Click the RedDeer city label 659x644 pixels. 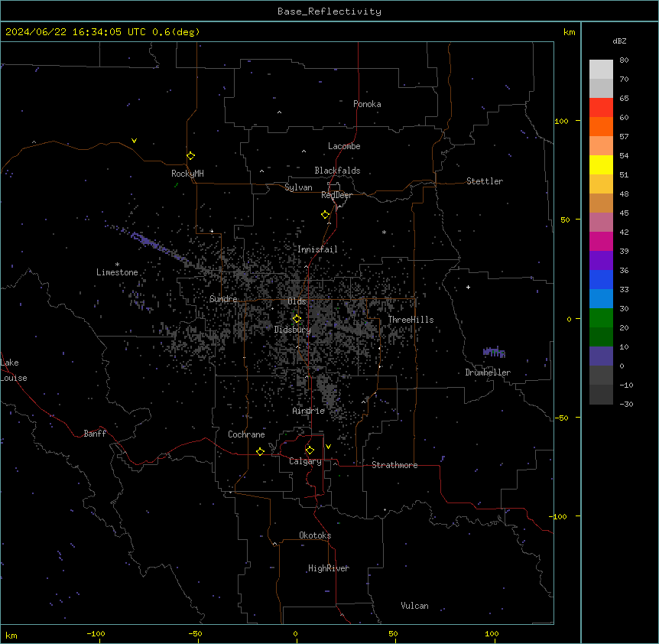(x=336, y=195)
